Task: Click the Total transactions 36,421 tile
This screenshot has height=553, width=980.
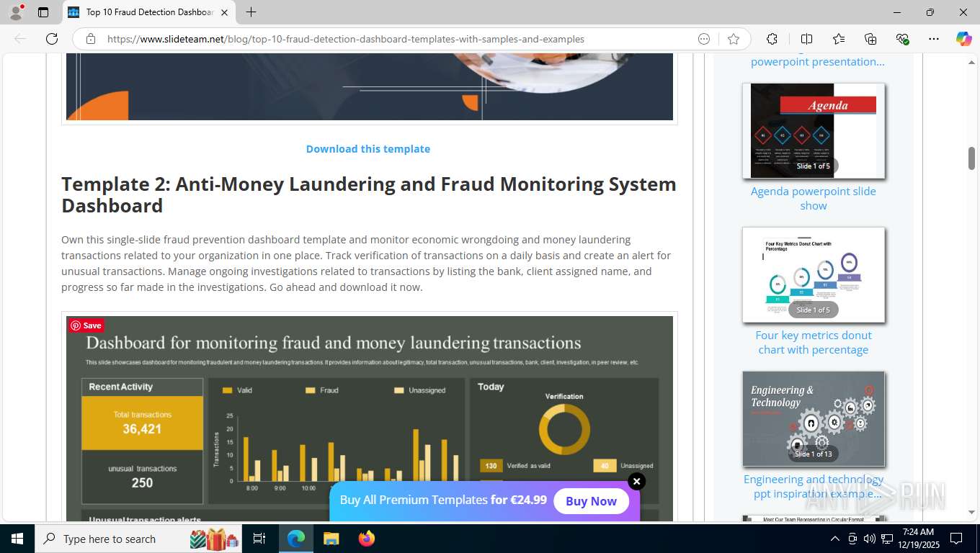Action: click(x=142, y=423)
